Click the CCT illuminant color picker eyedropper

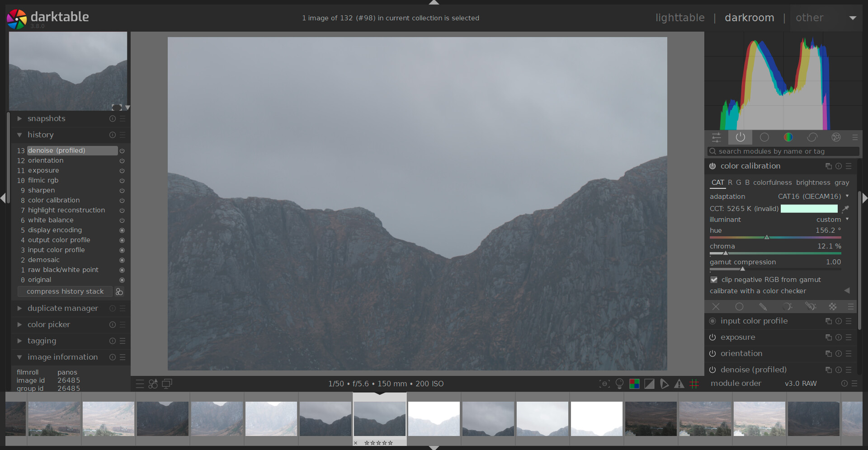coord(845,209)
